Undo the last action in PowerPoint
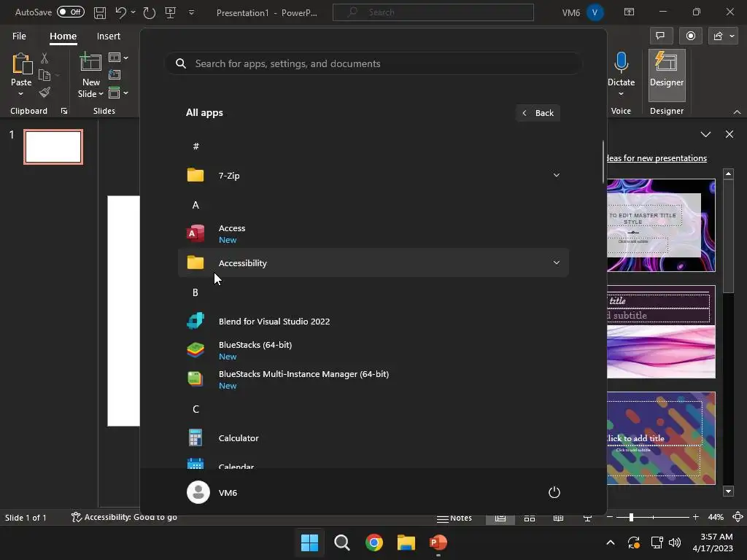Screen dimensions: 747x560 coord(120,12)
